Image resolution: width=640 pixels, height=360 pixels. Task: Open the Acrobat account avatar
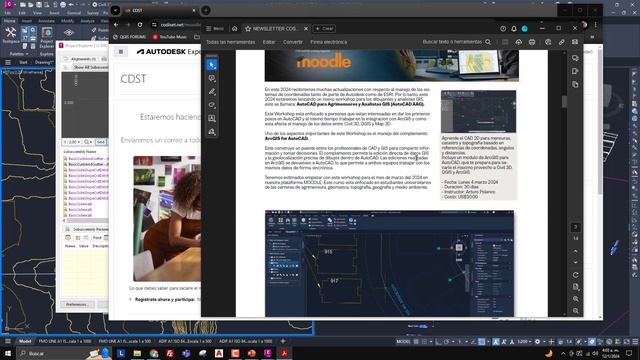(525, 29)
